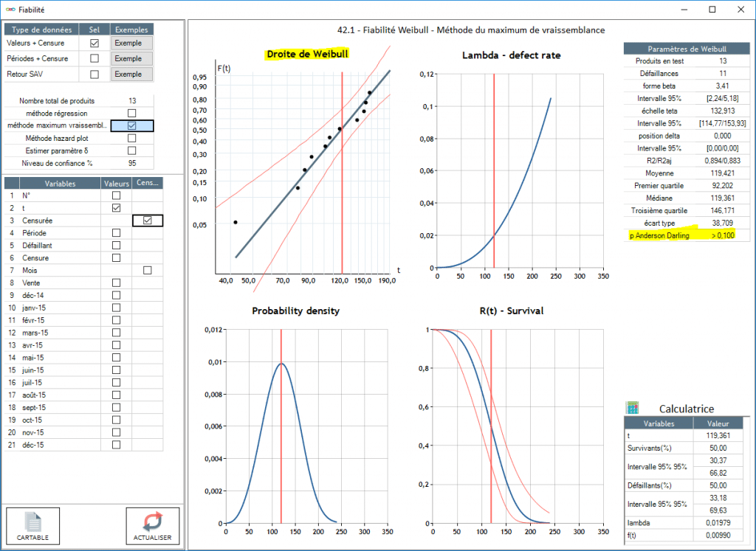Click the R2/R2aj value 0,894/0,883
Screen dimensions: 756x551
722,160
